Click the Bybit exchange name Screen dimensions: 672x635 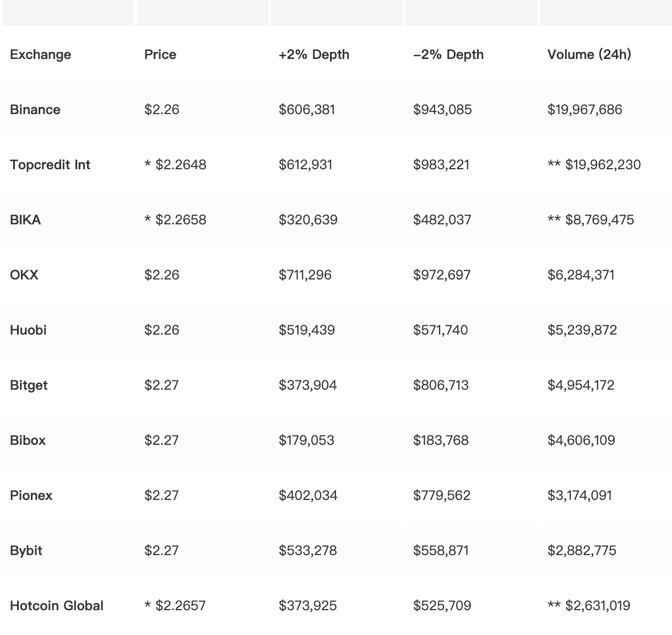pos(26,551)
